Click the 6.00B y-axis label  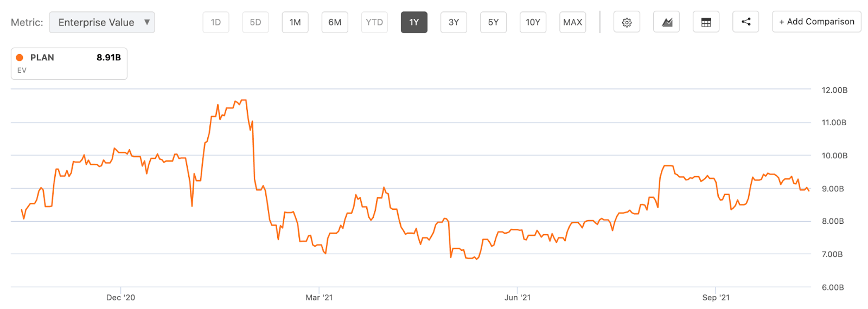[x=833, y=287]
